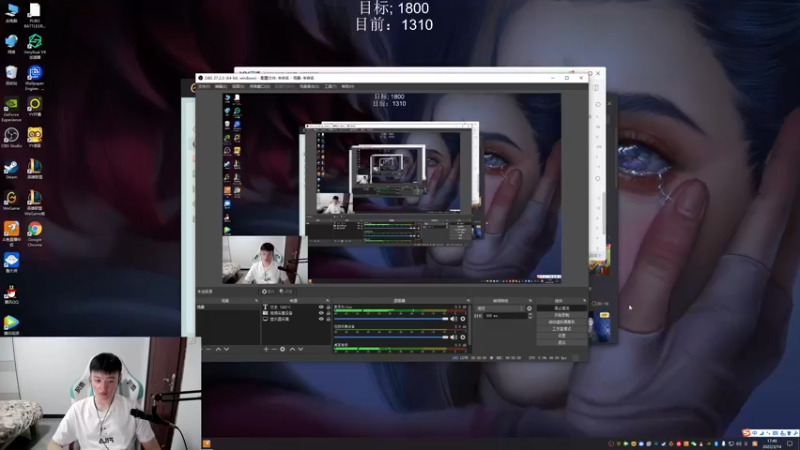Select the 显示器采集 source row
The width and height of the screenshot is (800, 450).
296,319
